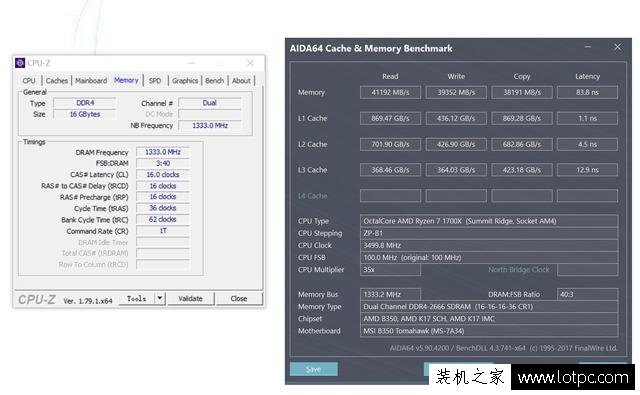Select L3 Cache Write value 364.03 GB/s
This screenshot has width=640, height=395.
(456, 170)
